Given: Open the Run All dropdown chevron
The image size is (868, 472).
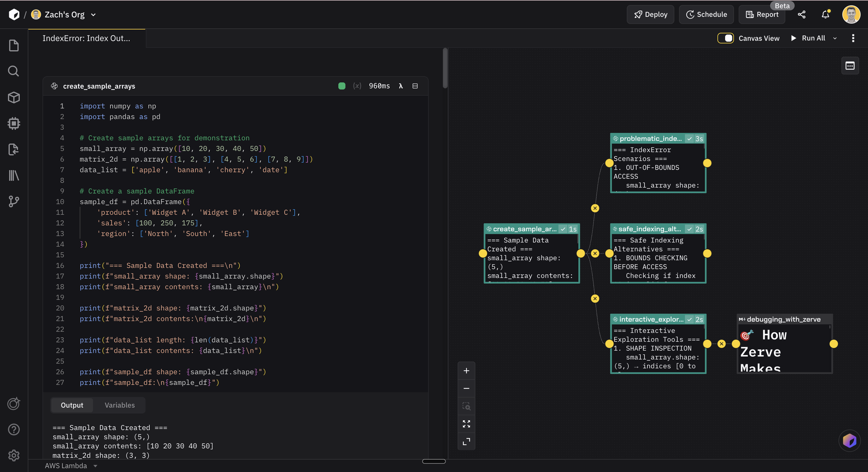Looking at the screenshot, I should point(835,38).
